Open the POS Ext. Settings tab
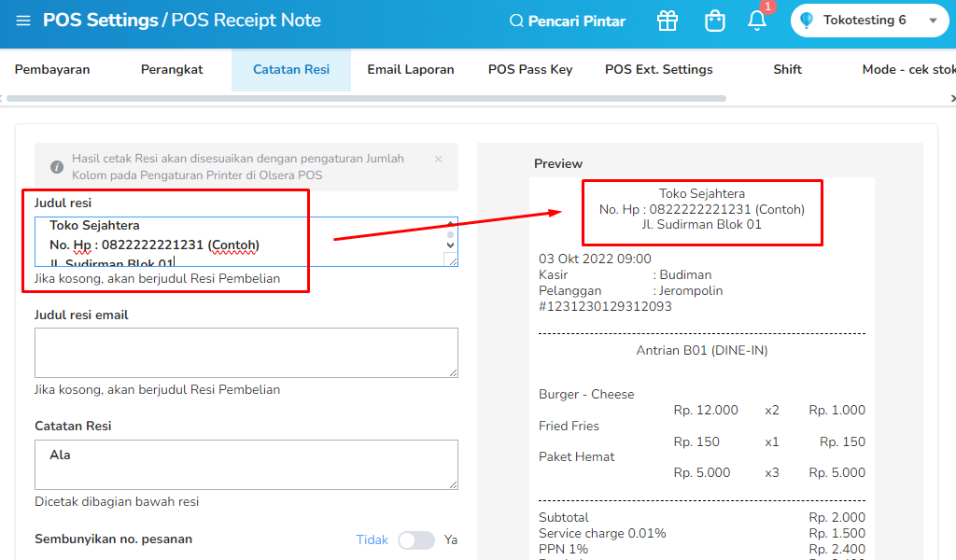The height and width of the screenshot is (560, 956). (658, 69)
